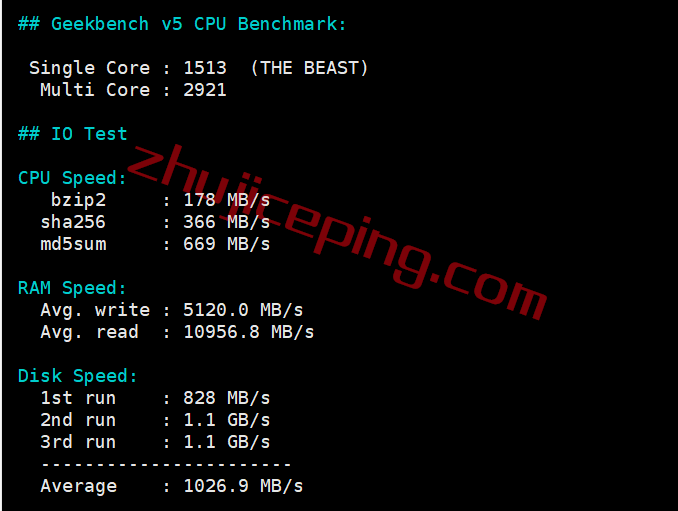Click the Disk Speed section header
678x511 pixels.
coord(78,376)
